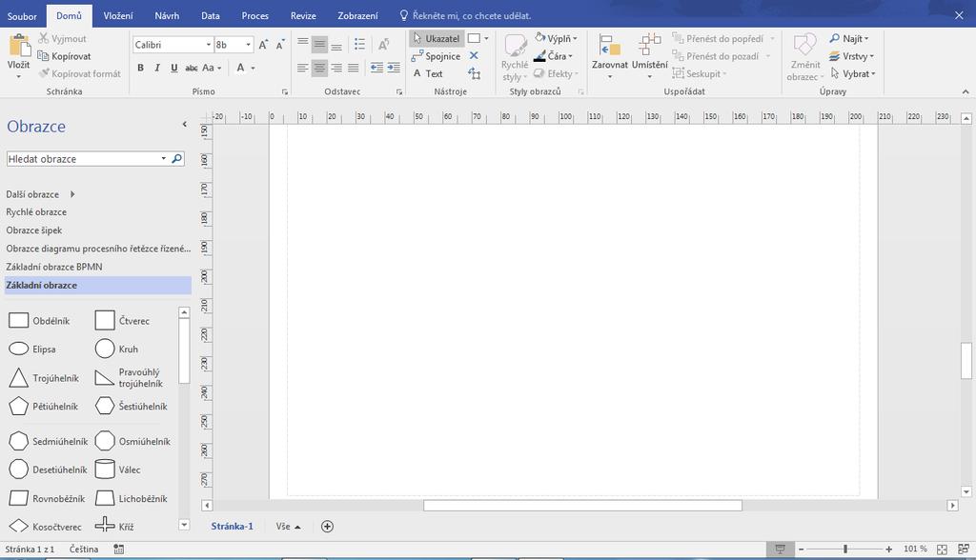Expand the Zarovnat align menu
This screenshot has width=976, height=560.
click(609, 56)
